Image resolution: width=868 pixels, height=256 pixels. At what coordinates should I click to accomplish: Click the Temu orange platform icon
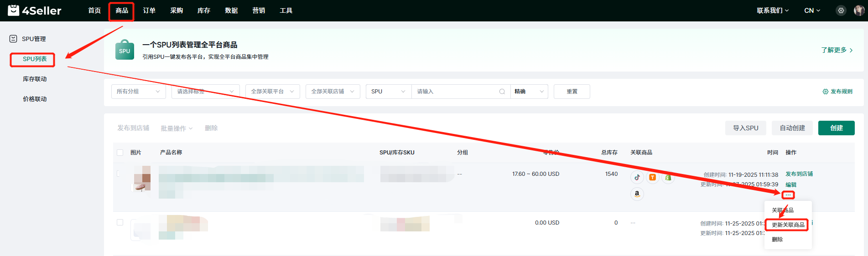pyautogui.click(x=653, y=178)
